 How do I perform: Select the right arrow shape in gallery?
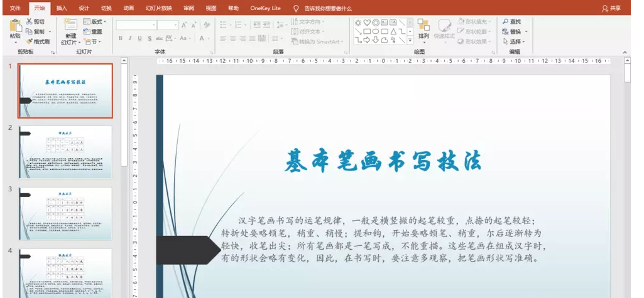tap(367, 40)
